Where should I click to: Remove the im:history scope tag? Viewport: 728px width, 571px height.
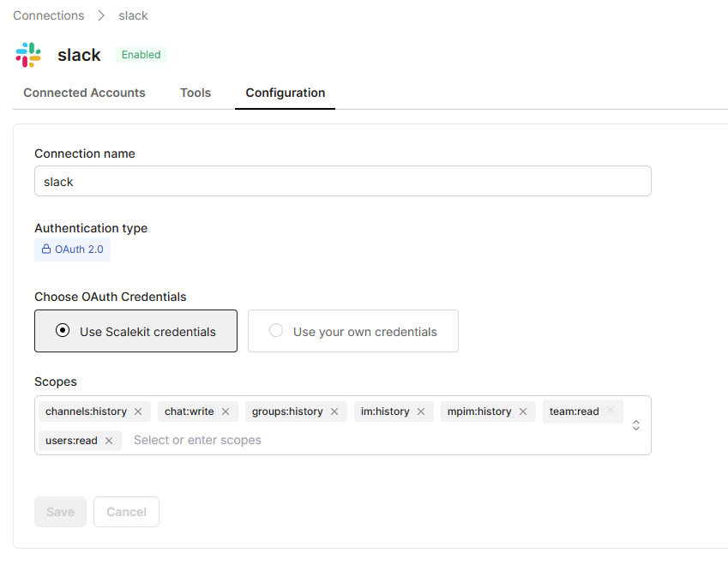[x=421, y=412]
